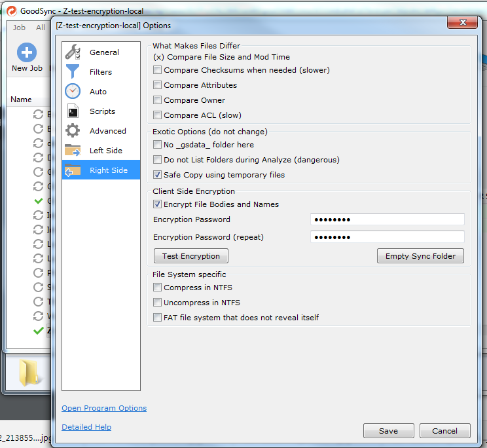Enable Compare Owner checkbox
Viewport: 487px width, 448px height.
157,100
